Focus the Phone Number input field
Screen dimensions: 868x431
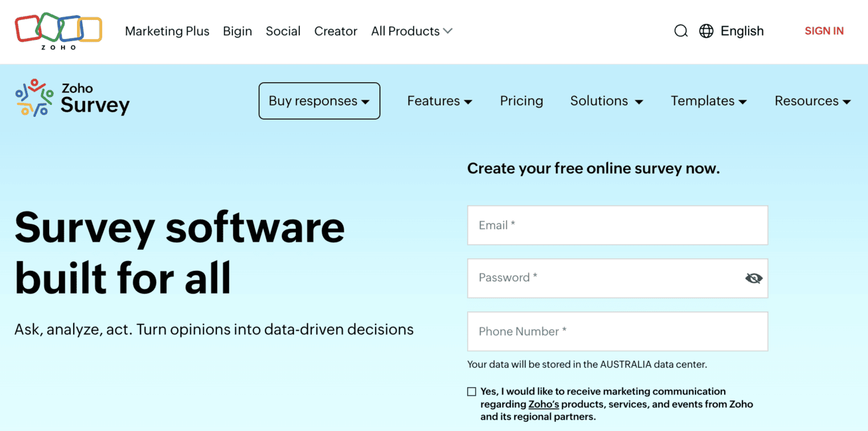tap(618, 331)
